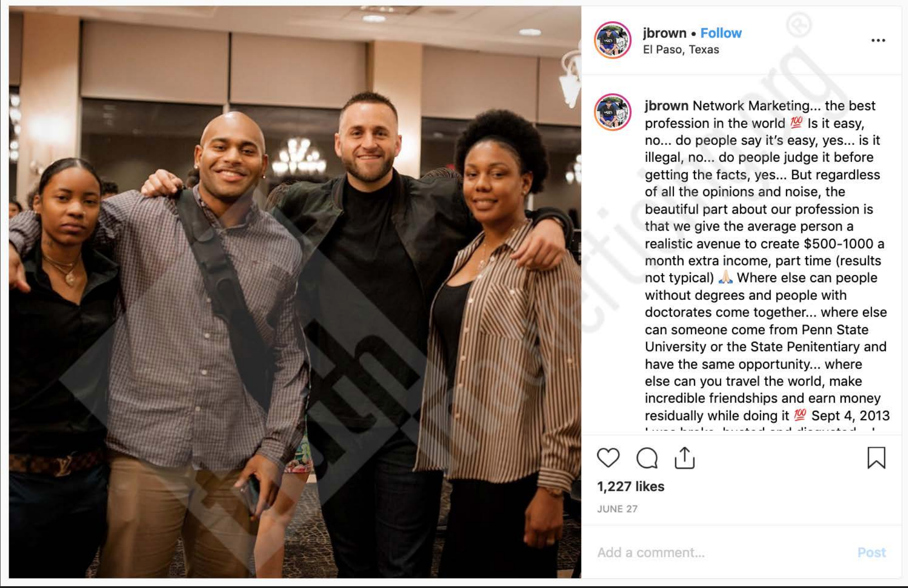Click the Post comment button
The height and width of the screenshot is (588, 908).
click(872, 553)
